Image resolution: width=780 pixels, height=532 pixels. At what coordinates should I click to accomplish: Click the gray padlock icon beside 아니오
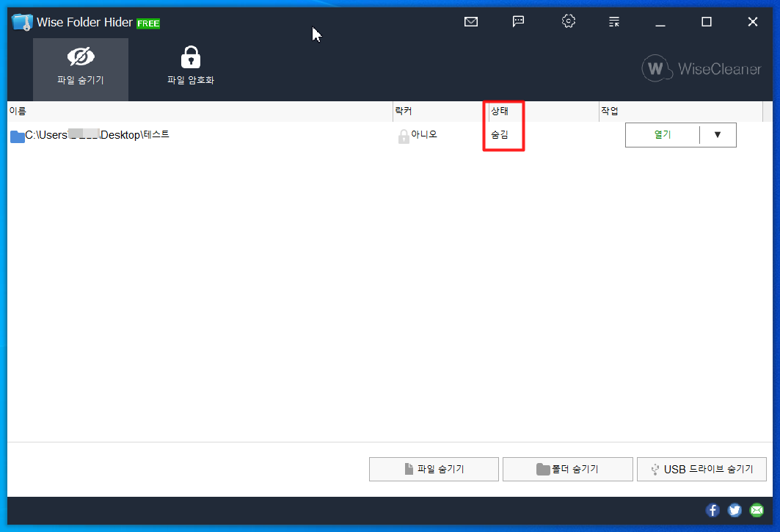click(x=404, y=136)
